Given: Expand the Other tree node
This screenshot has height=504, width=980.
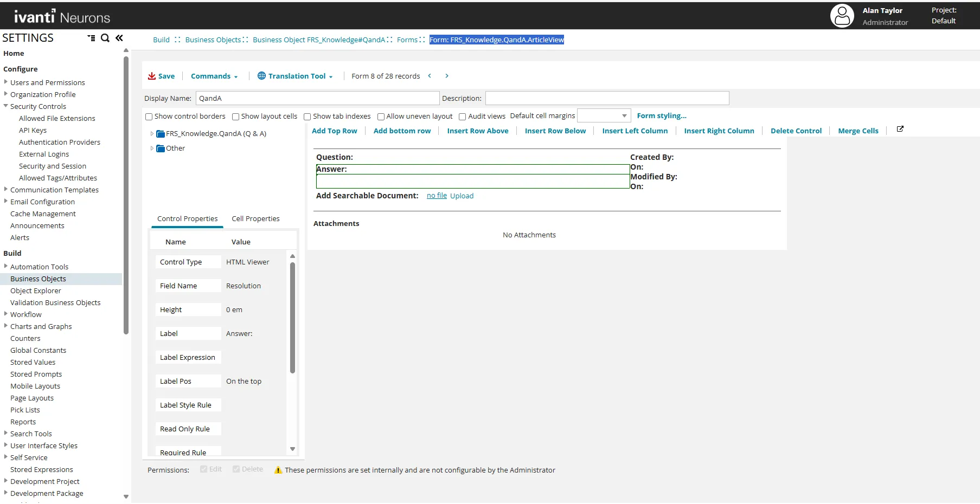Looking at the screenshot, I should (152, 148).
